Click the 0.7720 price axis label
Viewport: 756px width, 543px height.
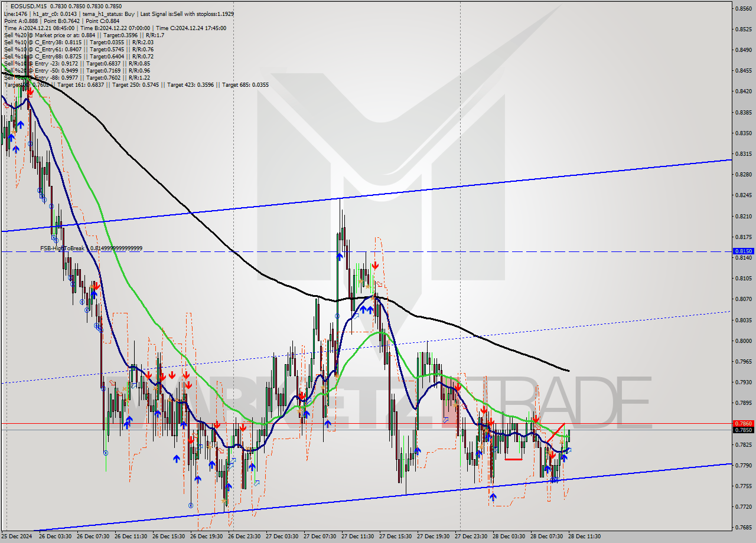(x=744, y=506)
